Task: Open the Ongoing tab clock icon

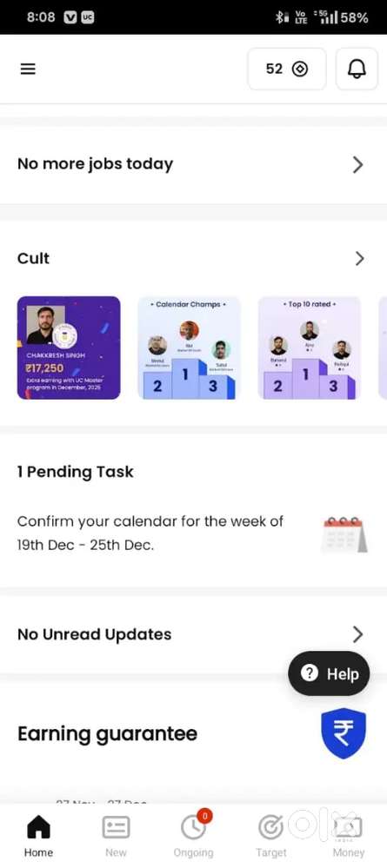Action: pyautogui.click(x=193, y=828)
